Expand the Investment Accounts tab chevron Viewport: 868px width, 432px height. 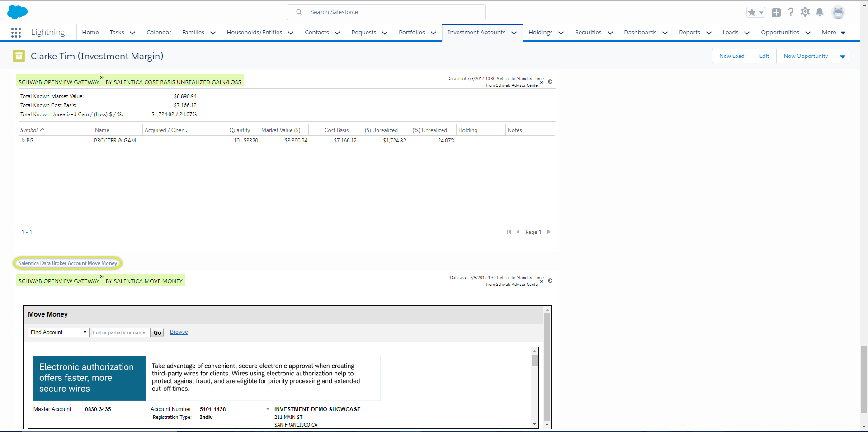coord(514,33)
